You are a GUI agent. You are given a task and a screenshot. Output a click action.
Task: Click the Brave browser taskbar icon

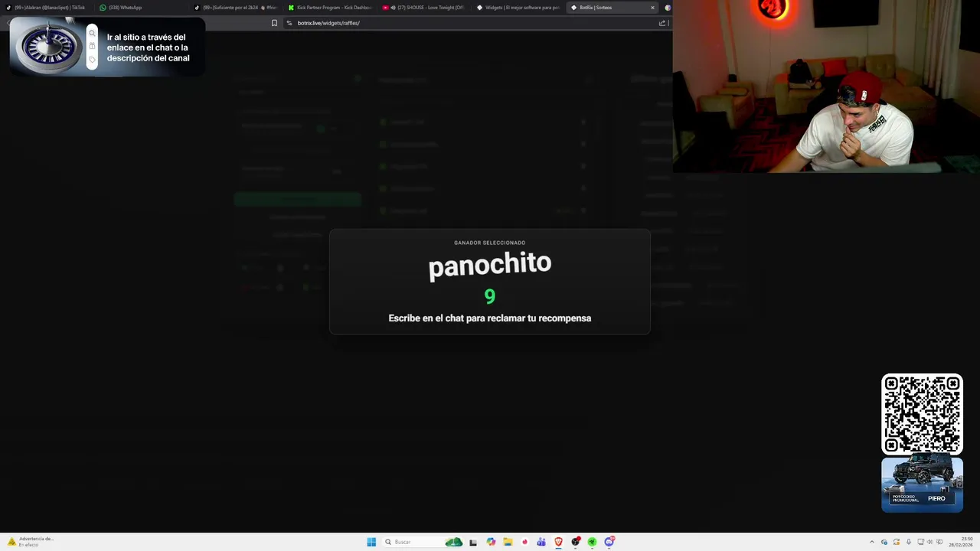tap(558, 542)
